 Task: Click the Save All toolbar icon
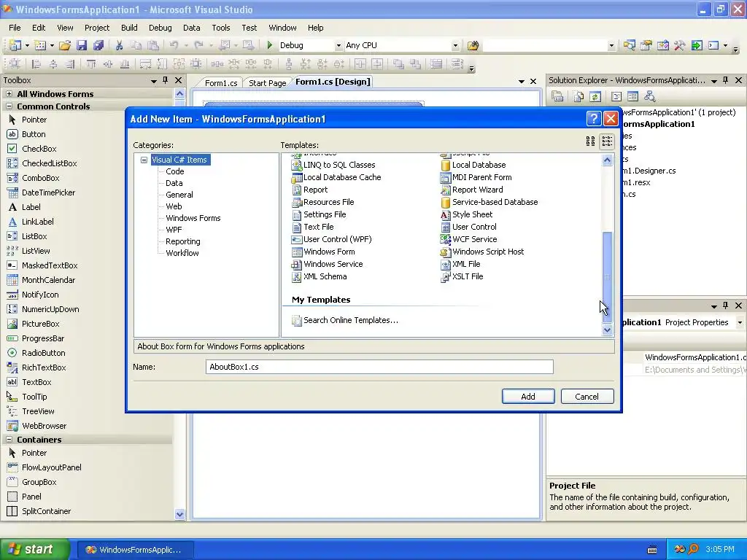[x=98, y=46]
